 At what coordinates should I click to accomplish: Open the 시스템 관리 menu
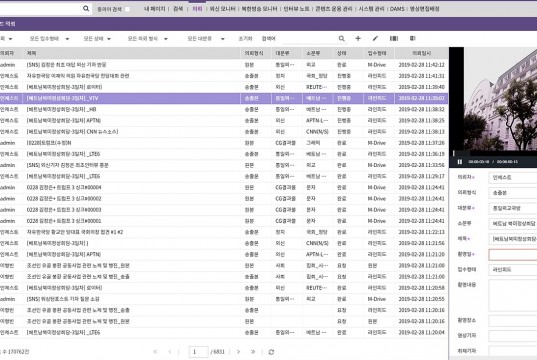click(371, 9)
